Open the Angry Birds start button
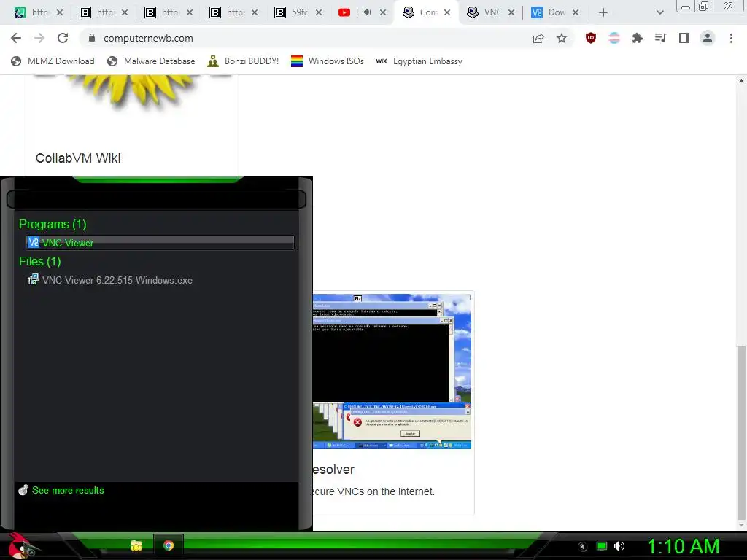This screenshot has width=747, height=560. pyautogui.click(x=19, y=545)
